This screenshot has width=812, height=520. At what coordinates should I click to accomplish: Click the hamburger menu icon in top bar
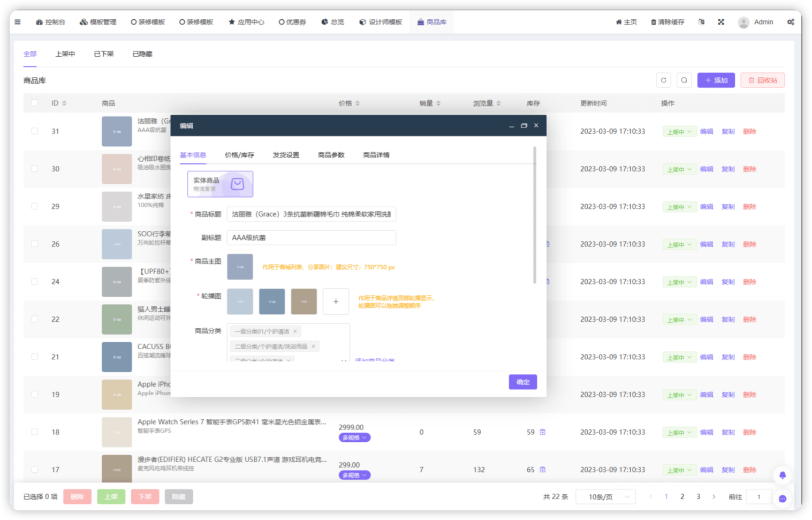(18, 22)
